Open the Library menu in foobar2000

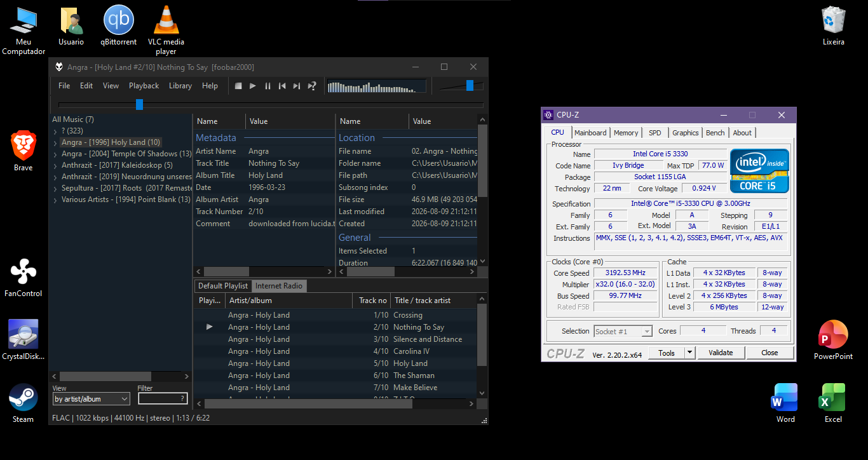[180, 86]
